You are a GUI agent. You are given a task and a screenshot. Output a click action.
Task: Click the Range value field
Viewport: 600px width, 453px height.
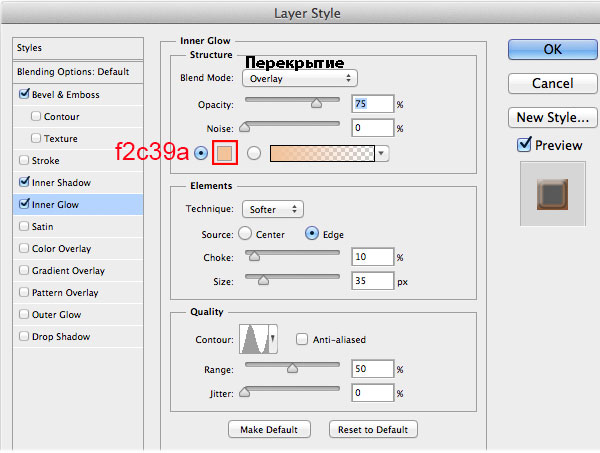pos(372,369)
